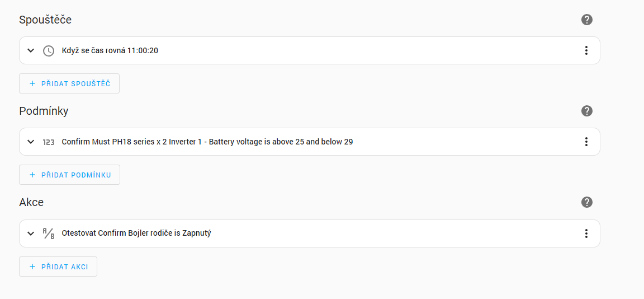Expand the 11:00:20 time trigger row

pyautogui.click(x=31, y=51)
